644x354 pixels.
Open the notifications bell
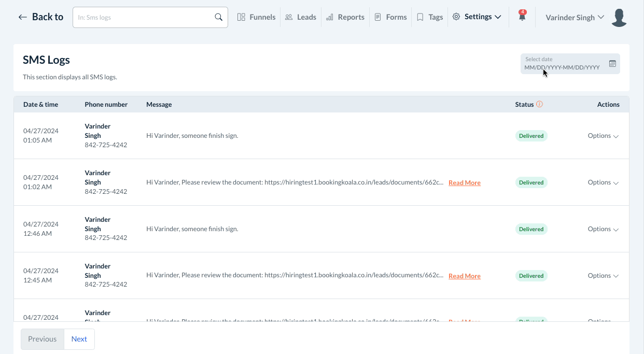(x=522, y=17)
